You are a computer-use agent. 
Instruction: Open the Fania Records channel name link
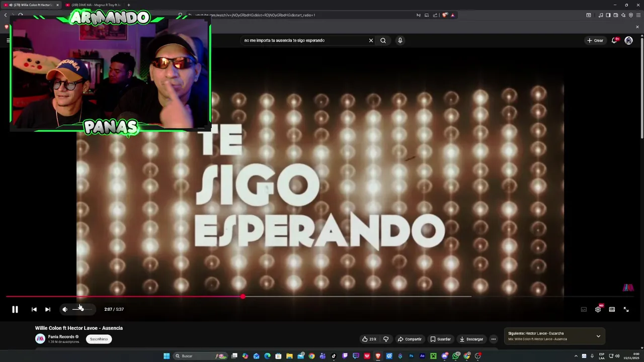[61, 337]
